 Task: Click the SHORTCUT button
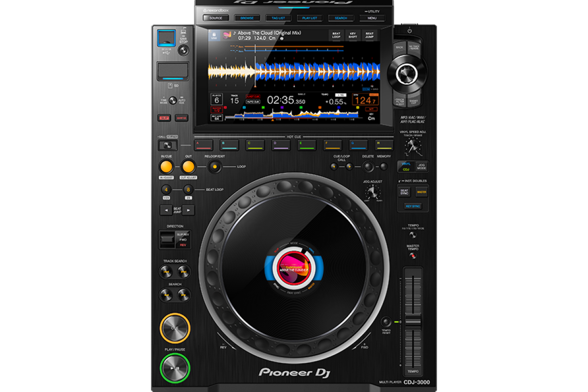[x=414, y=100]
